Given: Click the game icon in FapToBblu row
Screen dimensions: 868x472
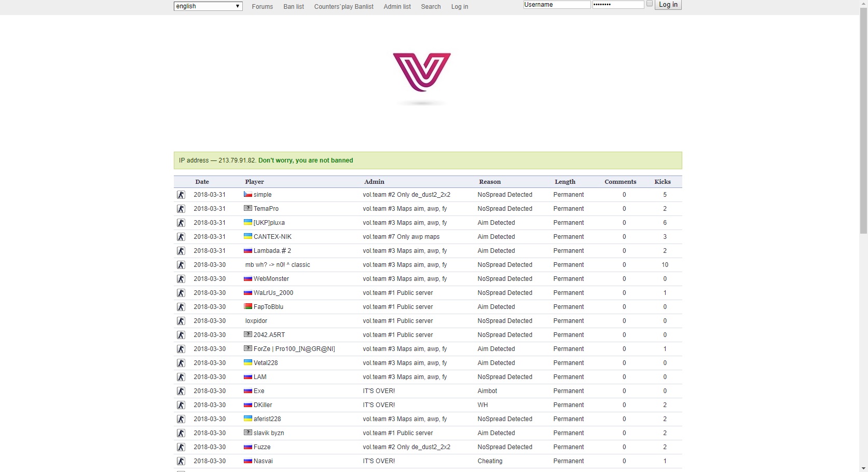Looking at the screenshot, I should 181,307.
